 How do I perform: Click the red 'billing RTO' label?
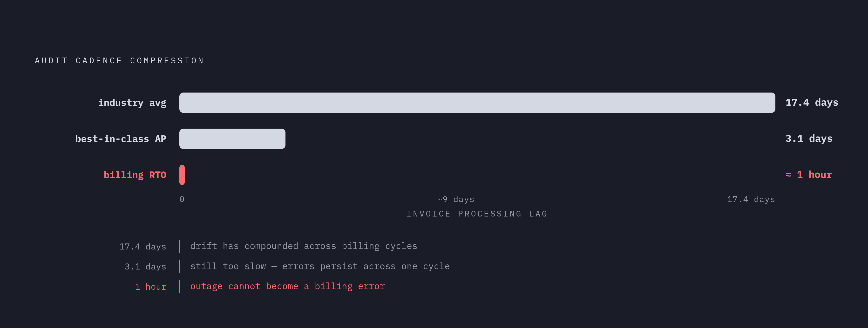coord(135,175)
